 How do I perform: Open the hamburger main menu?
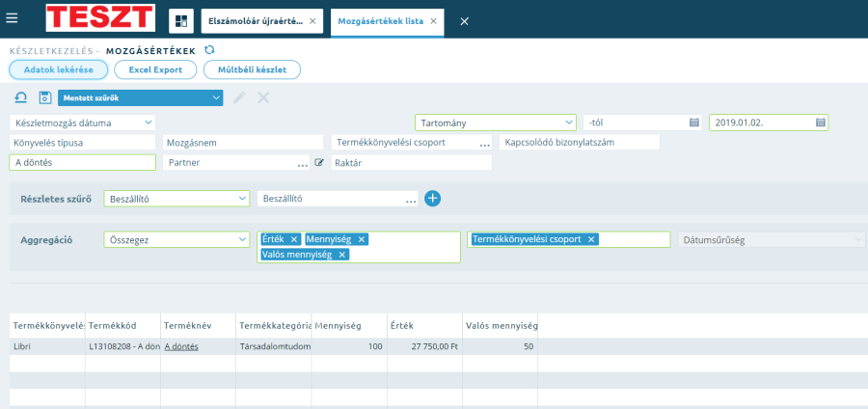pos(12,18)
